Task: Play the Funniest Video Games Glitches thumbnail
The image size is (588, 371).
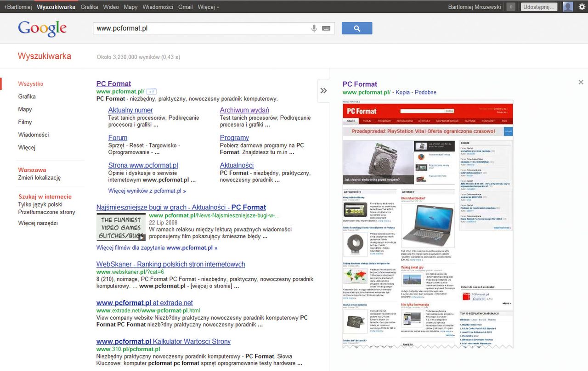Action: pyautogui.click(x=121, y=227)
